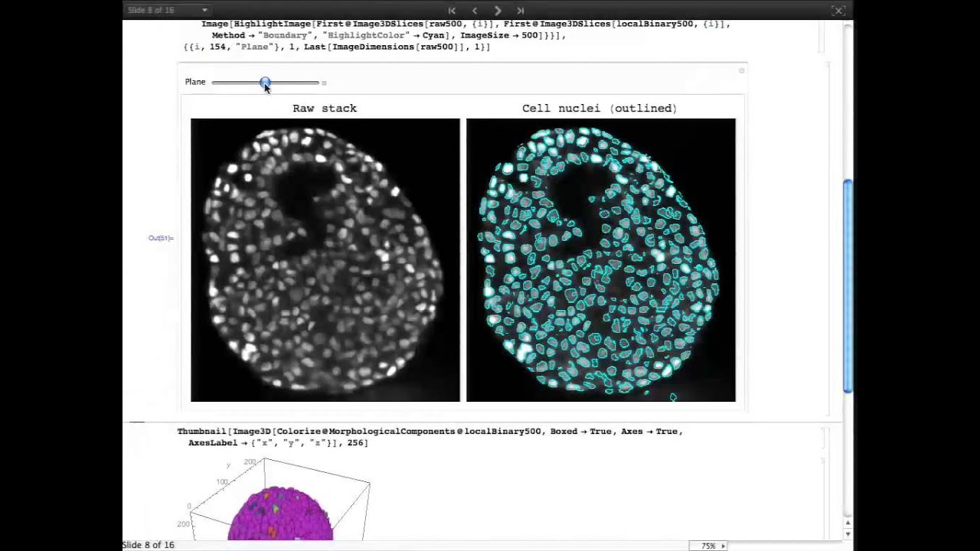
Task: Click the AxesLabel code line
Action: (278, 442)
